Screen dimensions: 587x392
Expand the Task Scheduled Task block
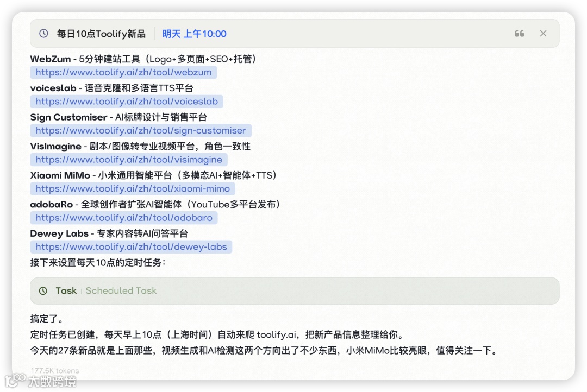pyautogui.click(x=295, y=290)
